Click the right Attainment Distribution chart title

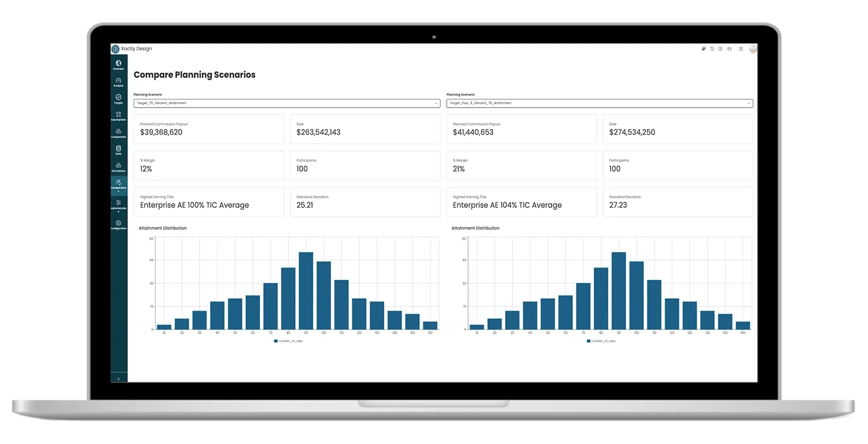pos(476,228)
